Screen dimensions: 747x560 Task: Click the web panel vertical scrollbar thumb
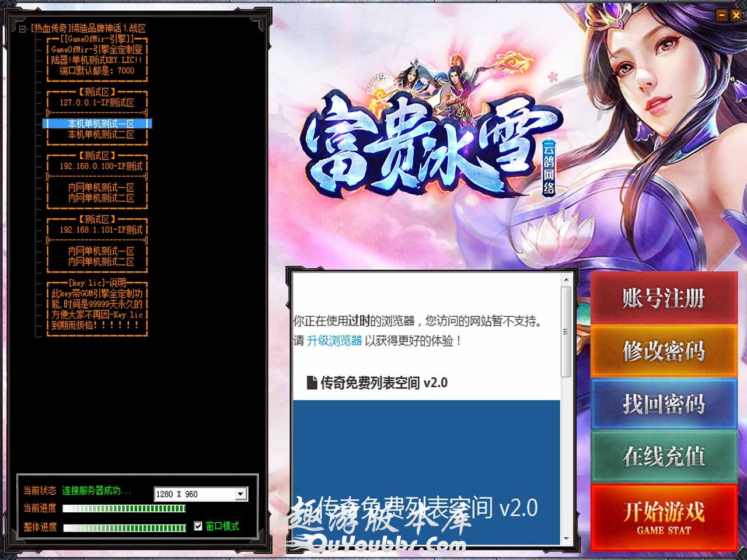566,332
